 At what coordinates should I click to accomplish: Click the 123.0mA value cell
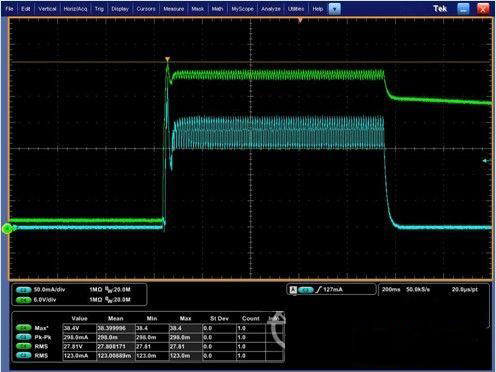coord(79,356)
